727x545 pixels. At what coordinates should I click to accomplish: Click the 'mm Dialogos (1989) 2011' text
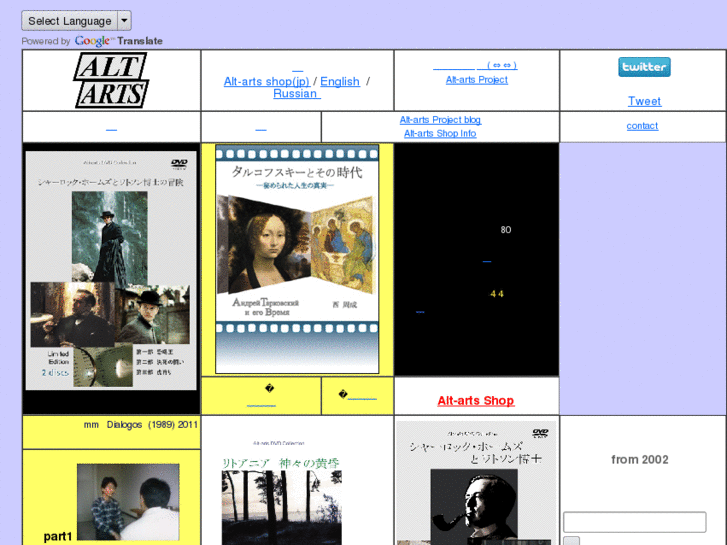tap(141, 425)
